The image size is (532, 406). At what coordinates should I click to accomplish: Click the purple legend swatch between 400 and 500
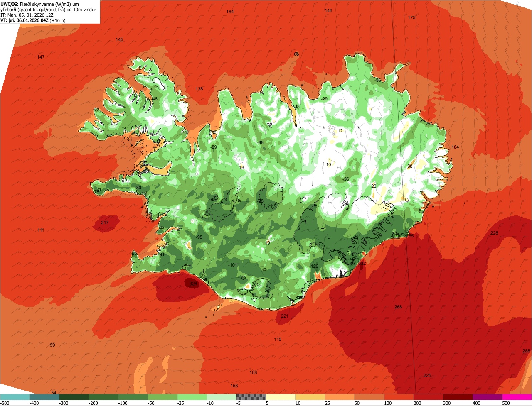tap(487, 397)
